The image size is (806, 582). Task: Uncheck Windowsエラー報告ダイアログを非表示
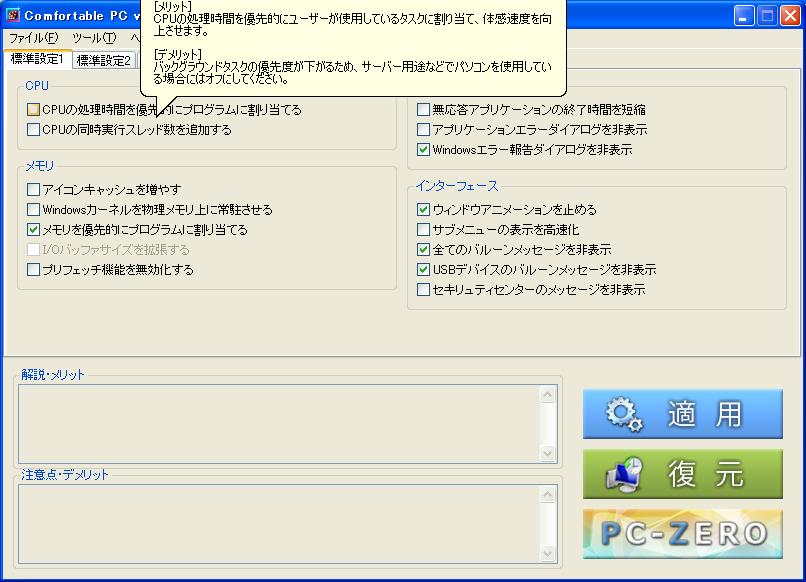pos(424,150)
